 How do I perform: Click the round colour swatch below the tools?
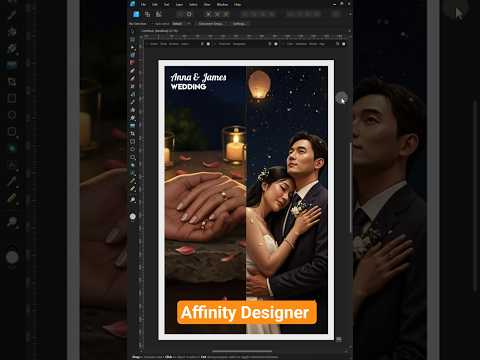pos(133,217)
